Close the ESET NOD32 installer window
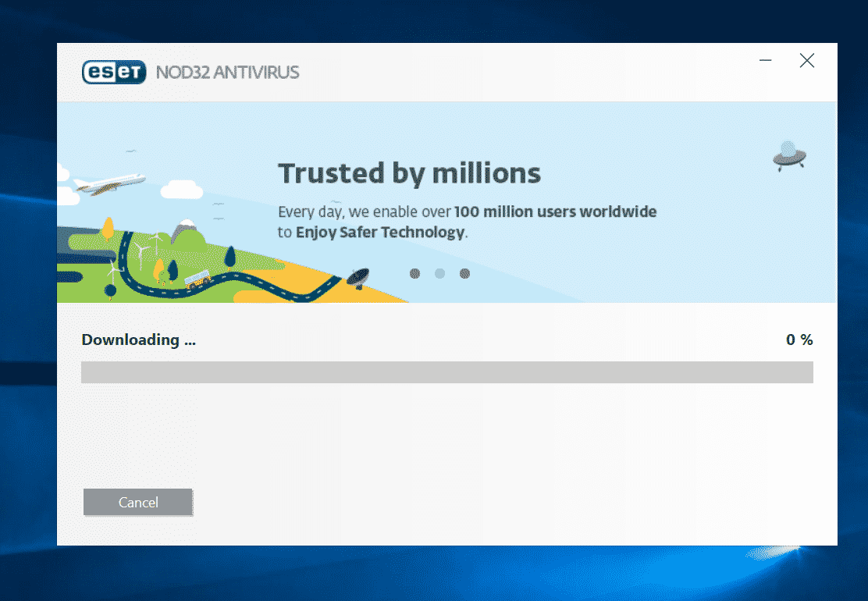 coord(807,61)
